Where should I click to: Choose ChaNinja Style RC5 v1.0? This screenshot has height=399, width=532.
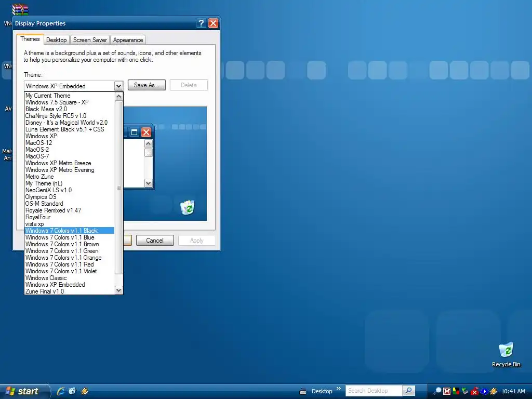click(70, 116)
